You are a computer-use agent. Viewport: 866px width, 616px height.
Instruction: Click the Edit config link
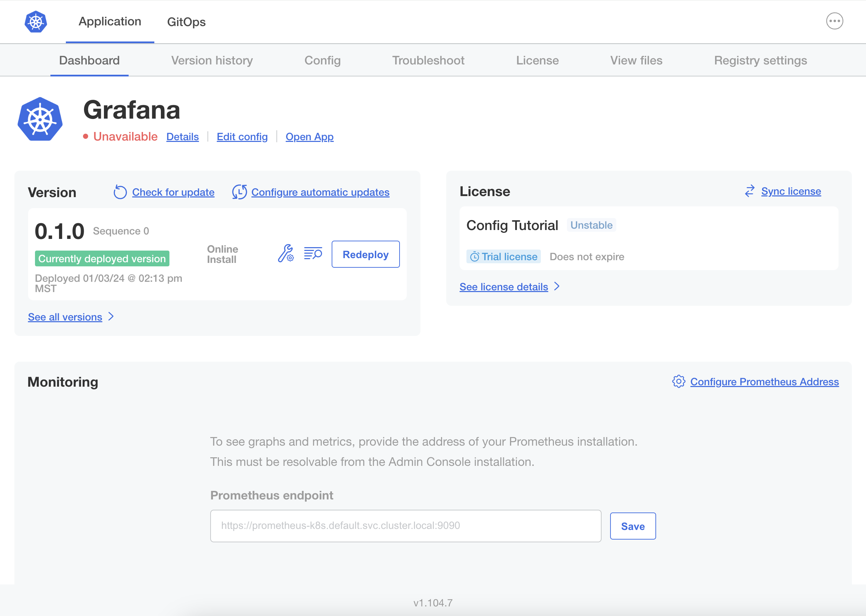point(243,136)
